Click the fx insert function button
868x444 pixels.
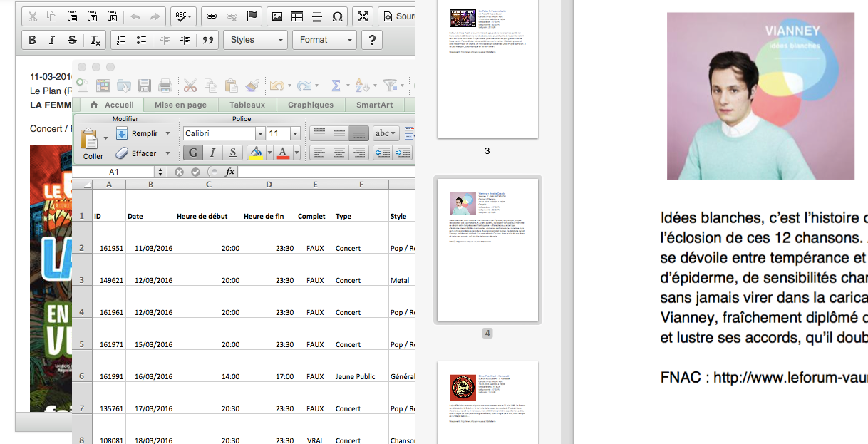click(x=229, y=172)
